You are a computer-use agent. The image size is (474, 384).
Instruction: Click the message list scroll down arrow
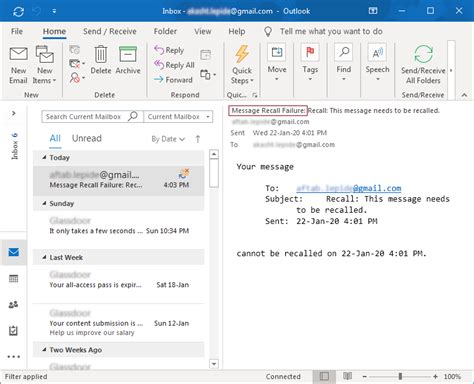tap(214, 364)
